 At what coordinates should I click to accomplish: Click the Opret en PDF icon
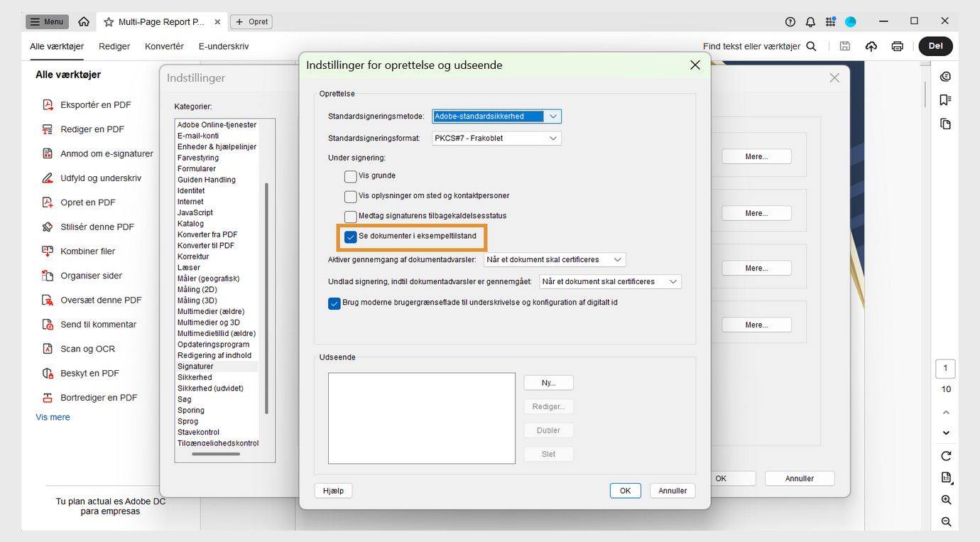48,202
